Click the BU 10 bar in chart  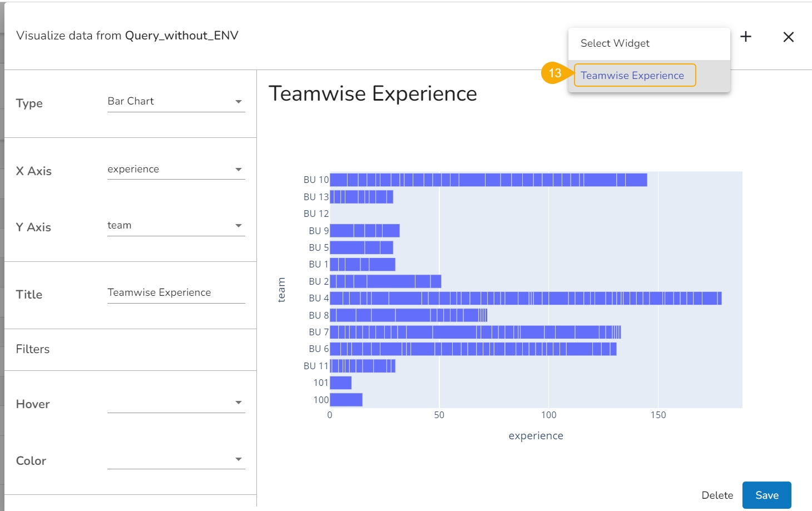[488, 180]
